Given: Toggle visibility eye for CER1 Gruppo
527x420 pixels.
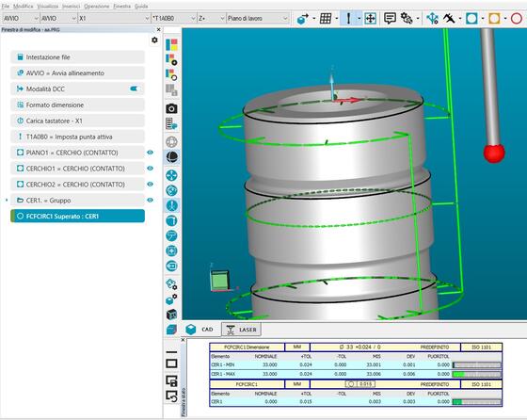Looking at the screenshot, I should coord(150,200).
